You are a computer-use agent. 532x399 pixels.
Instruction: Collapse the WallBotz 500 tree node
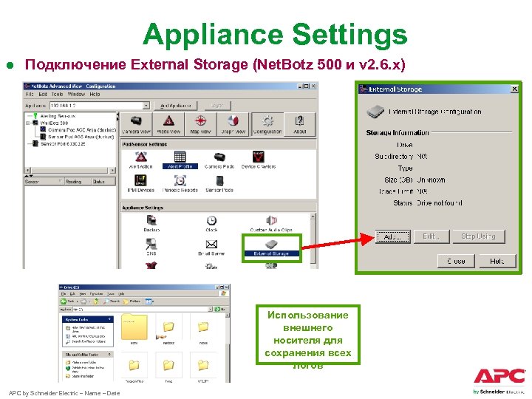(28, 123)
